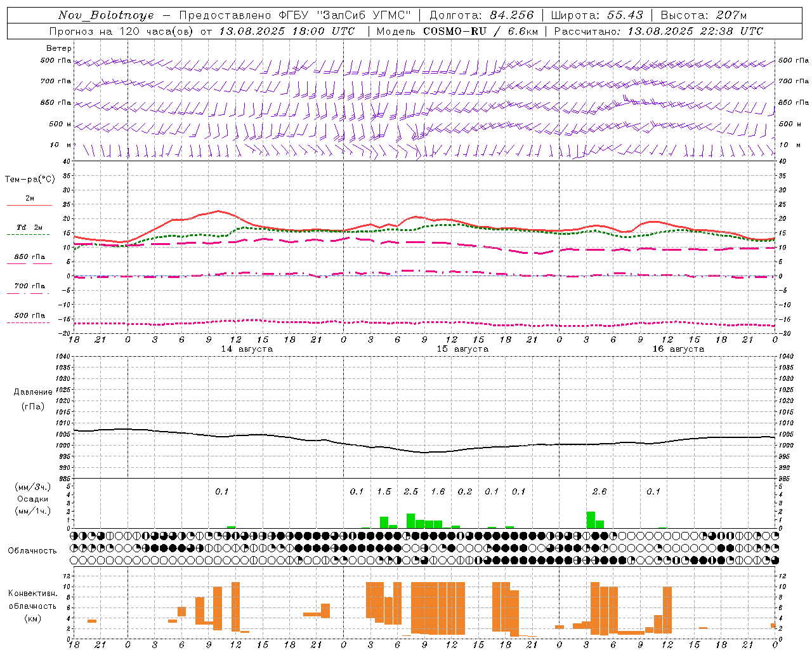Image resolution: width=812 pixels, height=650 pixels.
Task: Select the "2.6" precipitation amount value
Action: 599,491
